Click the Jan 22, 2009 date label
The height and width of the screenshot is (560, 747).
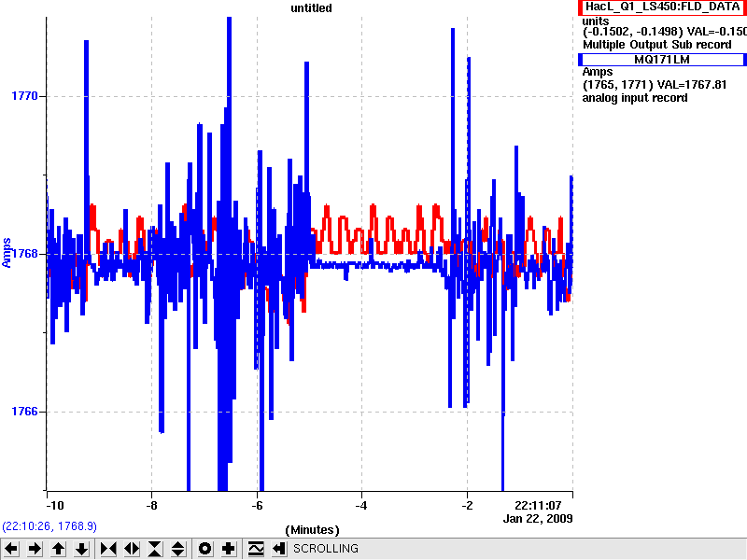[x=538, y=519]
